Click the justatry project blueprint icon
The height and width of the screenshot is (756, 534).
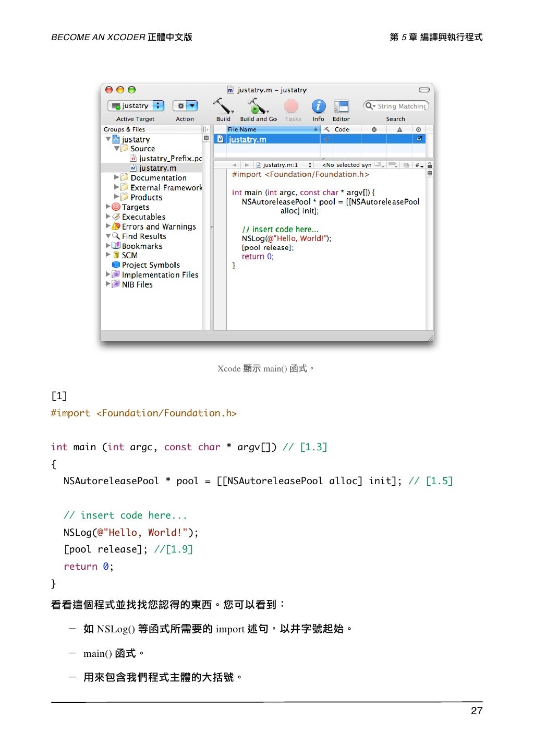pyautogui.click(x=116, y=139)
